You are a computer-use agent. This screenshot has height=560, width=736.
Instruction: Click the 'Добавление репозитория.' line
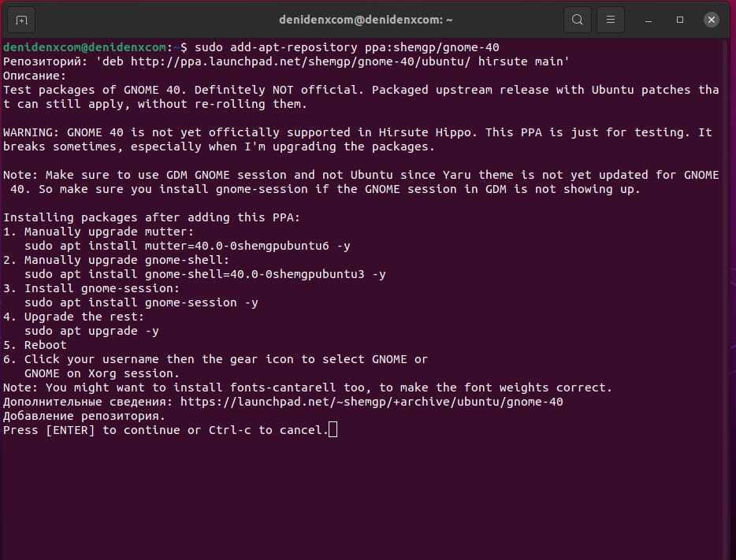coord(84,416)
